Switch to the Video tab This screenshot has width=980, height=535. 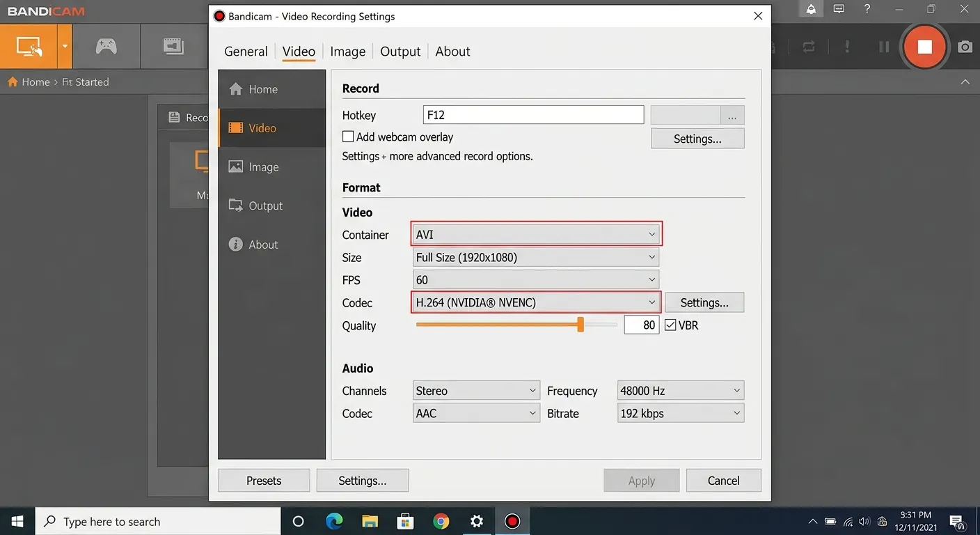(x=299, y=52)
